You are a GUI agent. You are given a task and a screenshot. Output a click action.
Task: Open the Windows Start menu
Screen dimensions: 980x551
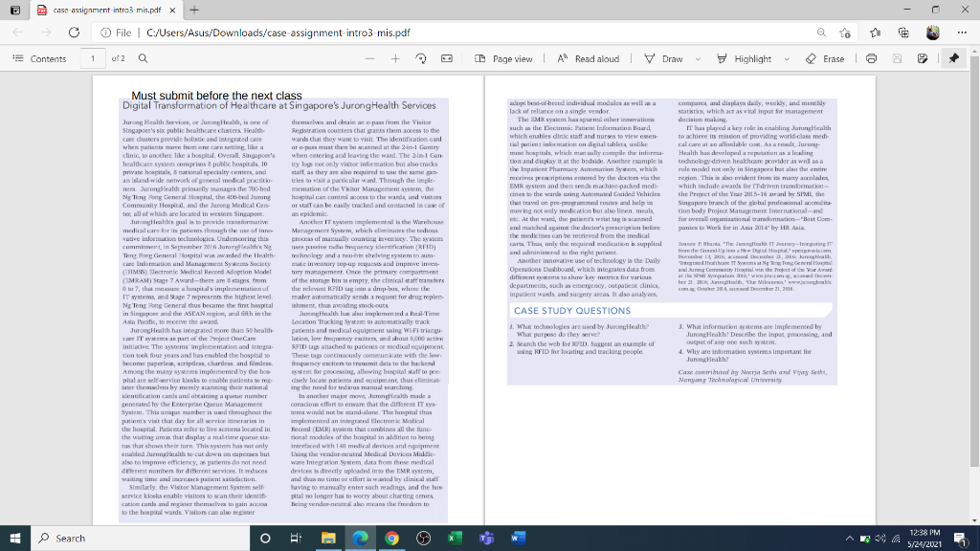15,538
